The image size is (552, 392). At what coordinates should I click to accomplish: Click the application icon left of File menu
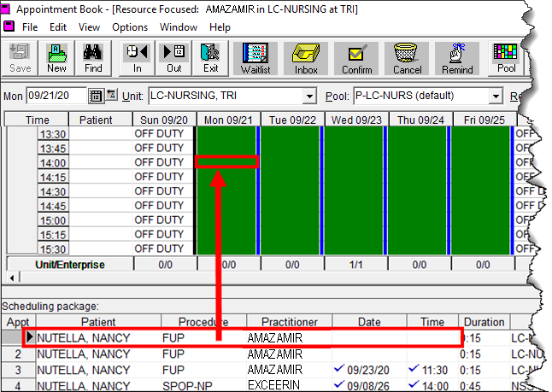[9, 26]
